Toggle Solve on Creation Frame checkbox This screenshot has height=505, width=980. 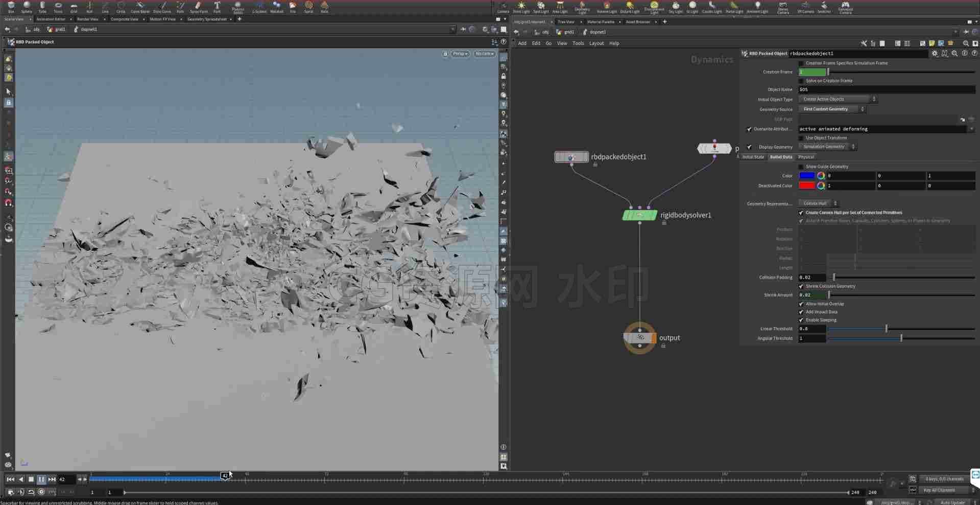[801, 81]
